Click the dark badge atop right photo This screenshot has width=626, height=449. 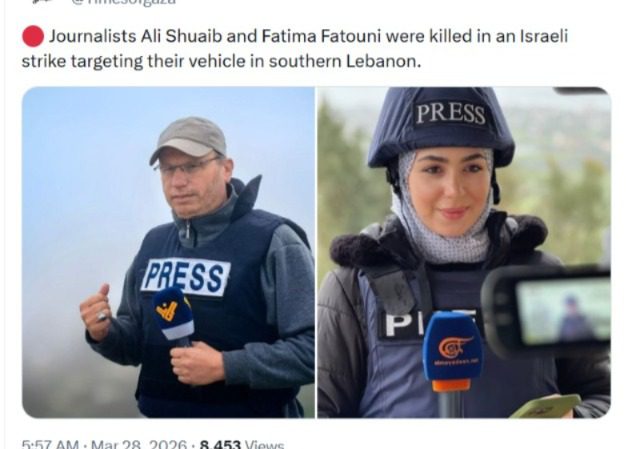[x=580, y=91]
